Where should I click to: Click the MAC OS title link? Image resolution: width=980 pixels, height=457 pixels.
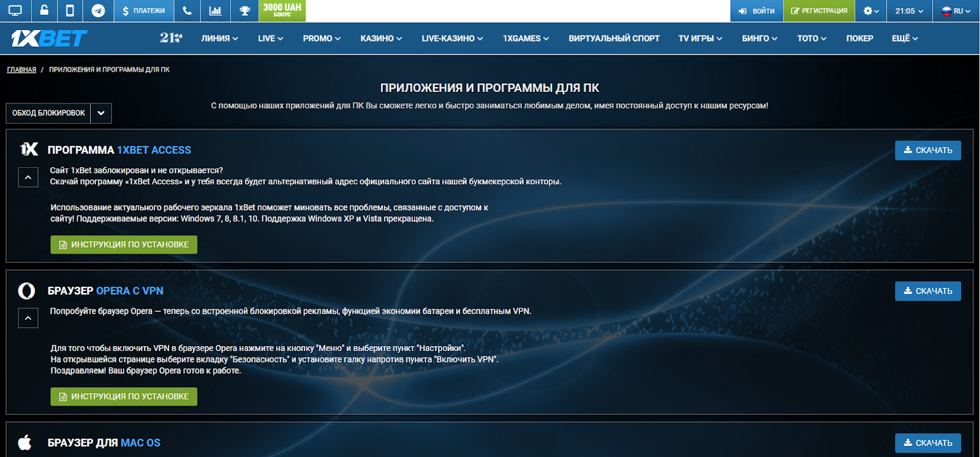click(x=140, y=443)
